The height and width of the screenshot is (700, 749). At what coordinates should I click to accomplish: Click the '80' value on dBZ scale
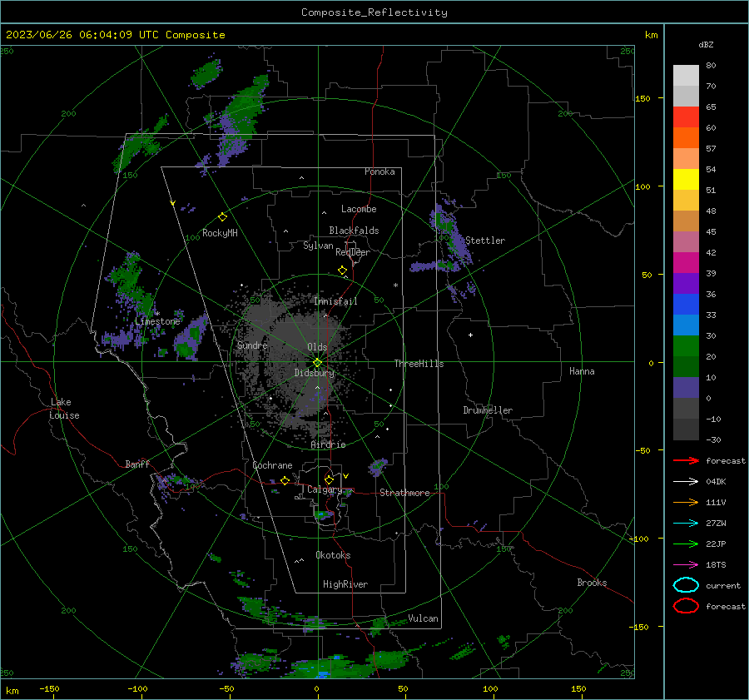(711, 66)
